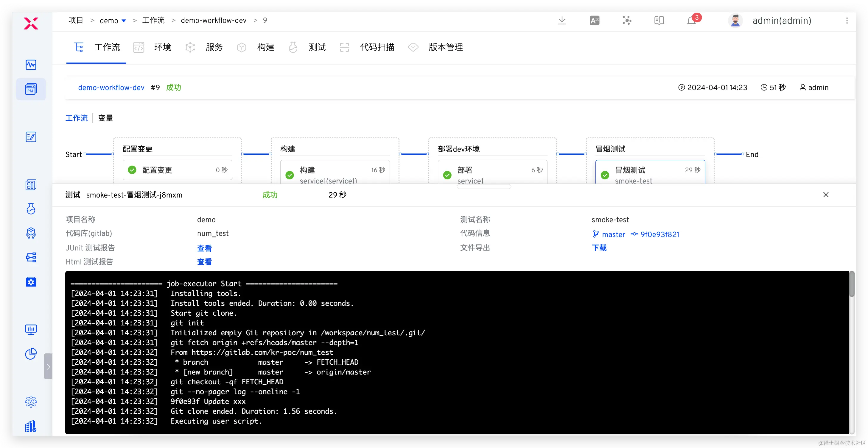This screenshot has height=448, width=868.
Task: Open the vertical three-dot menu
Action: click(847, 21)
